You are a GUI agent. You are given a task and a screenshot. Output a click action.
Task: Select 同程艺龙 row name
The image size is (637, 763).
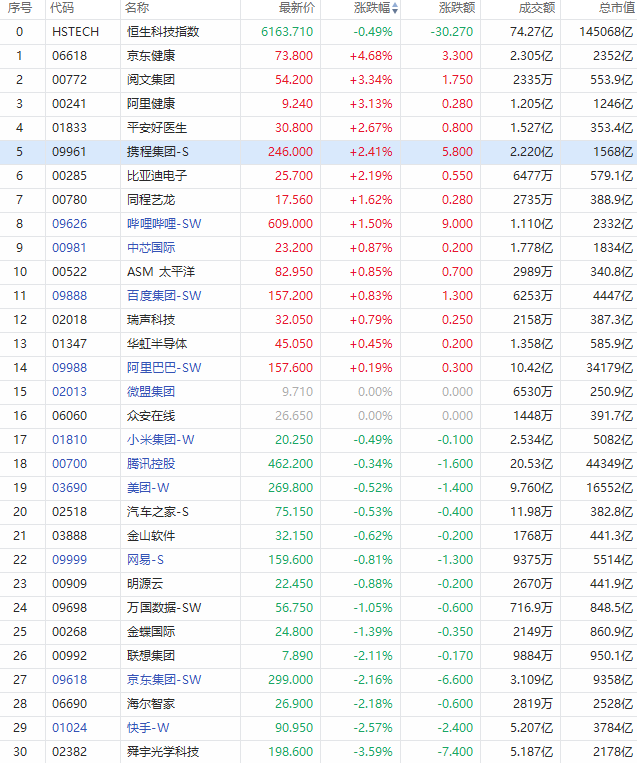point(151,200)
